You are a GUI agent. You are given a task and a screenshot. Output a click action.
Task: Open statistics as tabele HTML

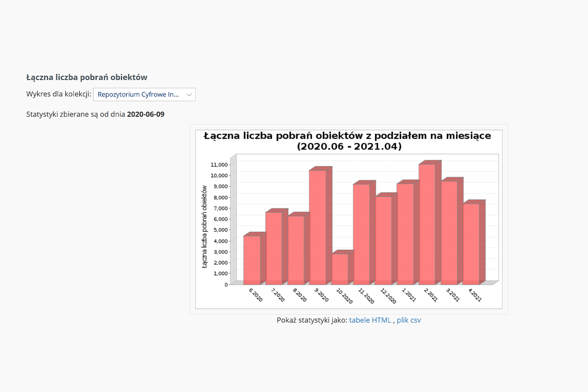pos(370,320)
